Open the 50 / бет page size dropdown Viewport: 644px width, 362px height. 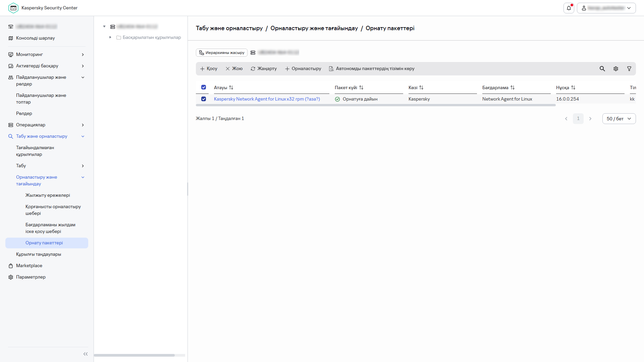click(619, 119)
